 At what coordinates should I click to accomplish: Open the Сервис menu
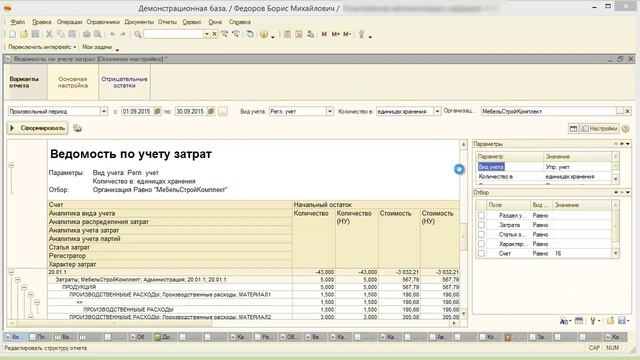point(192,22)
